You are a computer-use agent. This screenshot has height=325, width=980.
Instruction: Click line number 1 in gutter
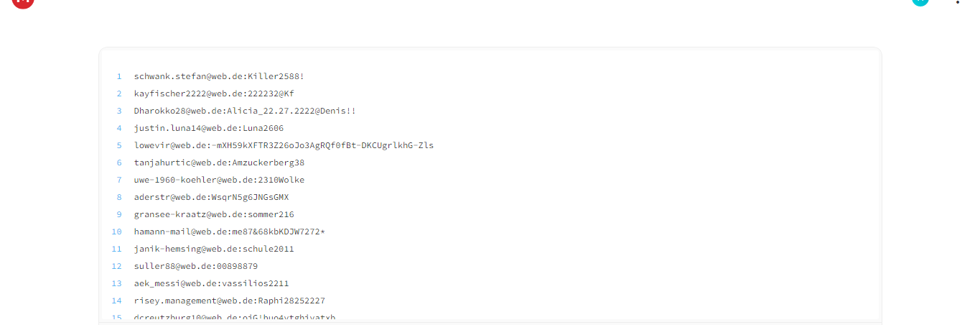pos(119,76)
